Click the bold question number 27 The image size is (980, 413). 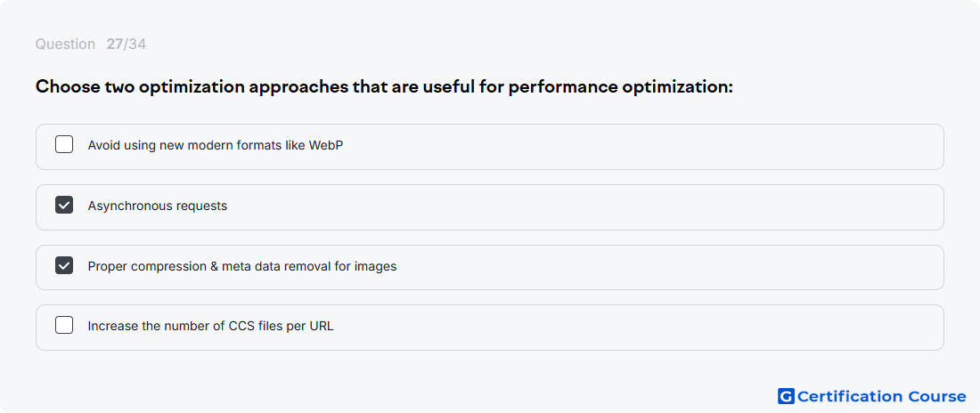point(114,45)
